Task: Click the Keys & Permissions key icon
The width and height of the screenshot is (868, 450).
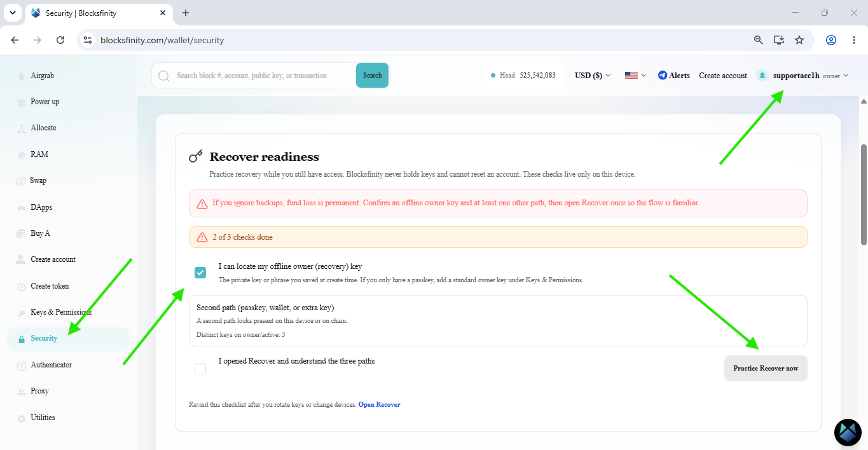Action: pyautogui.click(x=22, y=313)
